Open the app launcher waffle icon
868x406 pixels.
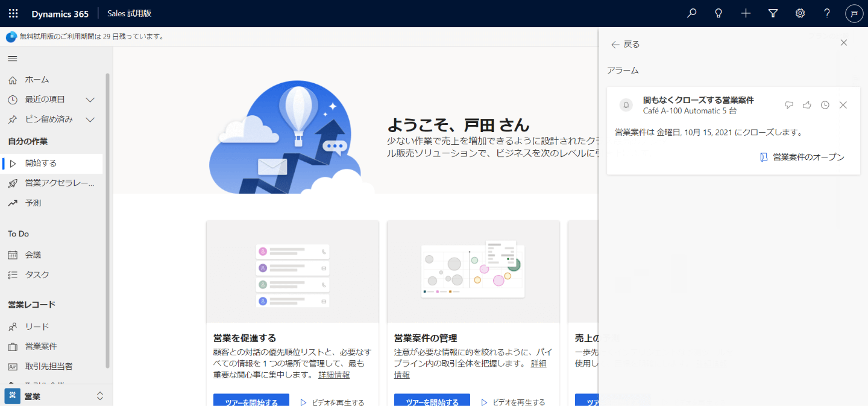coord(13,13)
